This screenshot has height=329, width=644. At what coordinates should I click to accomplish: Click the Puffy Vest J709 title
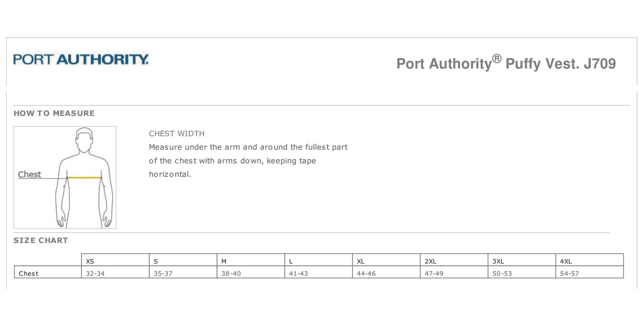pos(506,63)
